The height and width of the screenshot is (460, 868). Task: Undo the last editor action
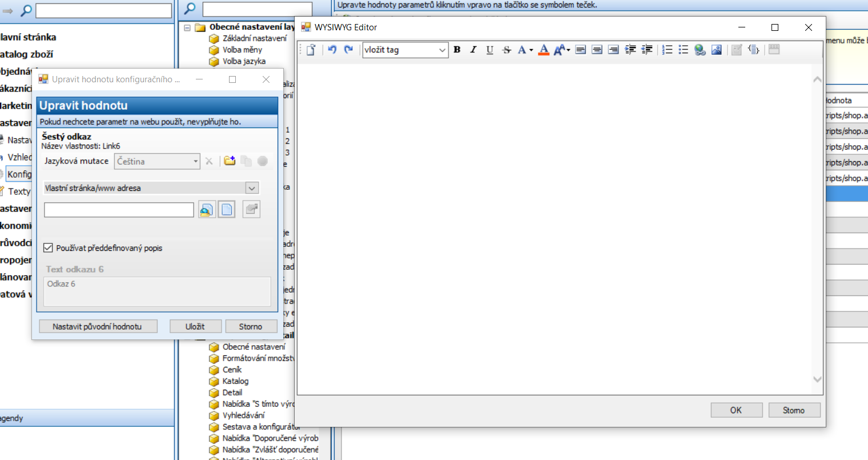tap(332, 50)
